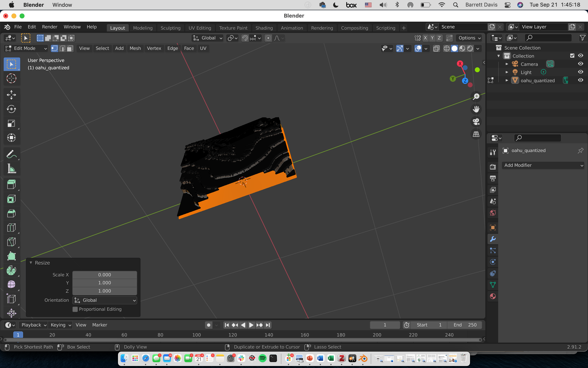
Task: Toggle X-ray display
Action: (x=436, y=49)
